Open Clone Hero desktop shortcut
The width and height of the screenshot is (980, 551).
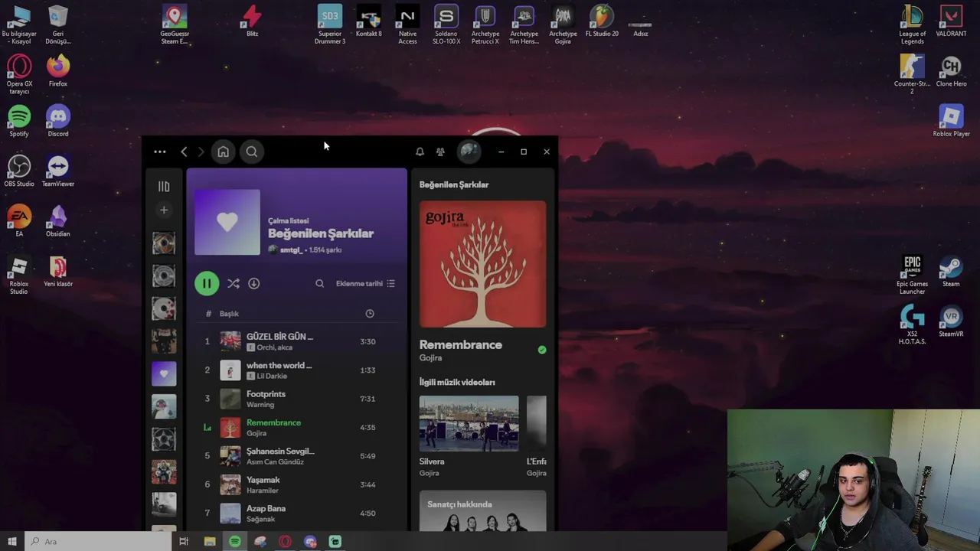point(951,72)
